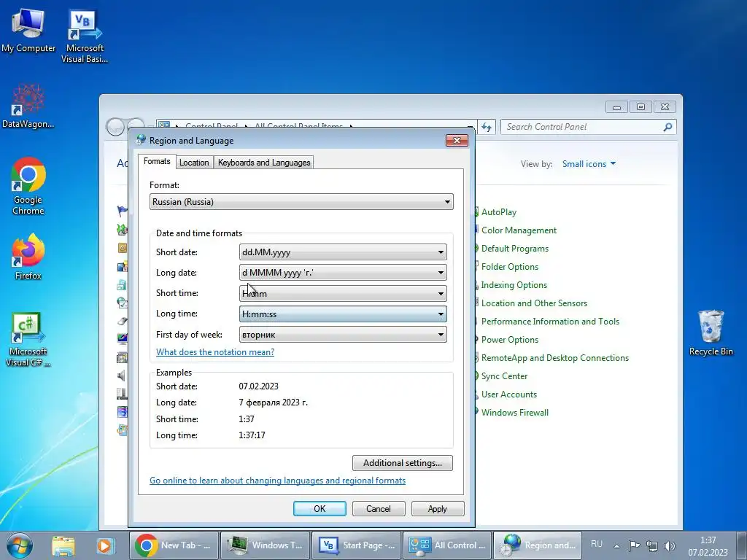Image resolution: width=747 pixels, height=560 pixels.
Task: Open Windows Firewall in Control Panel
Action: click(x=514, y=413)
